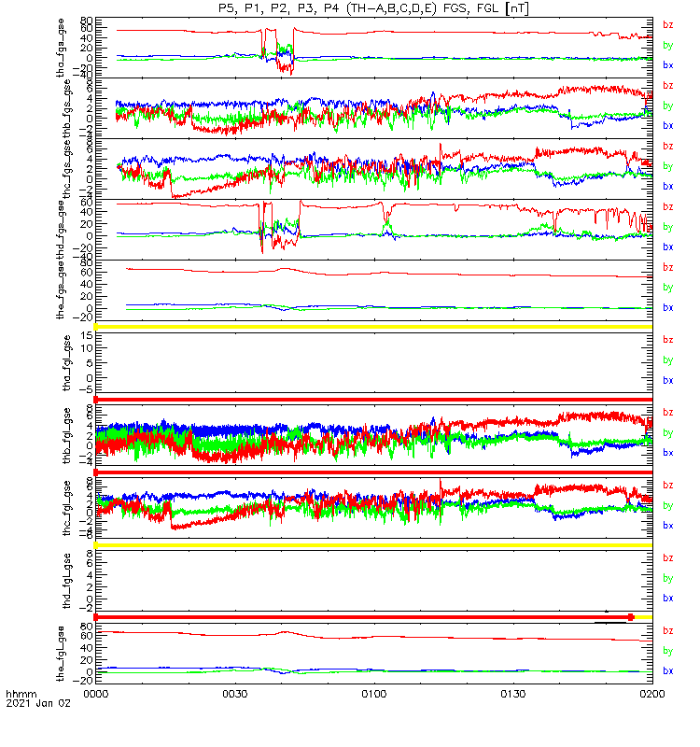Click the bx legend of thb_fgs_gse panel
The height and width of the screenshot is (747, 700).
pyautogui.click(x=668, y=126)
